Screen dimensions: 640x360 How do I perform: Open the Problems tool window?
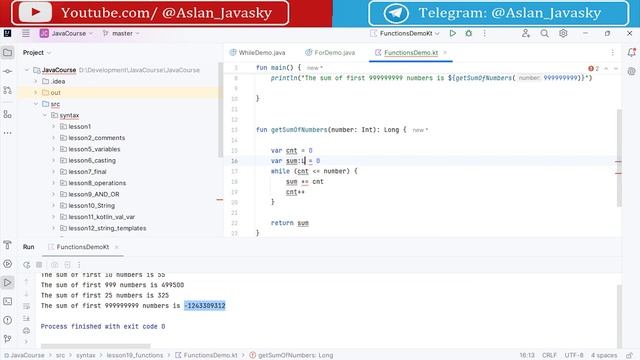pos(8,320)
